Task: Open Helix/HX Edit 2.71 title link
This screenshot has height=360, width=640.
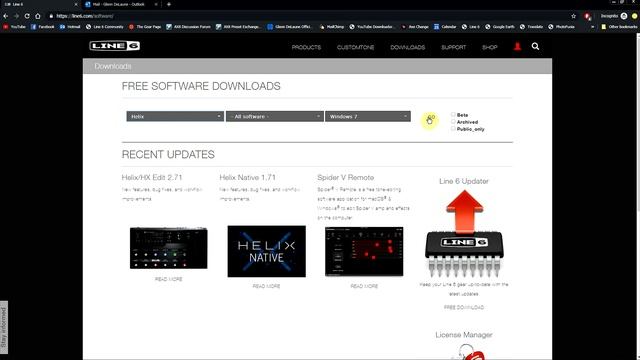Action: tap(152, 178)
